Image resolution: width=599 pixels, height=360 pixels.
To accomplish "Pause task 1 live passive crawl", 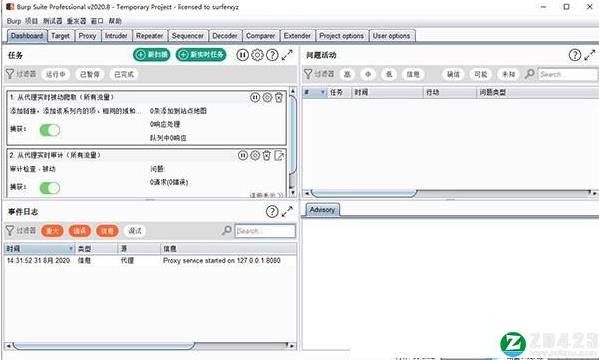I will coord(255,97).
